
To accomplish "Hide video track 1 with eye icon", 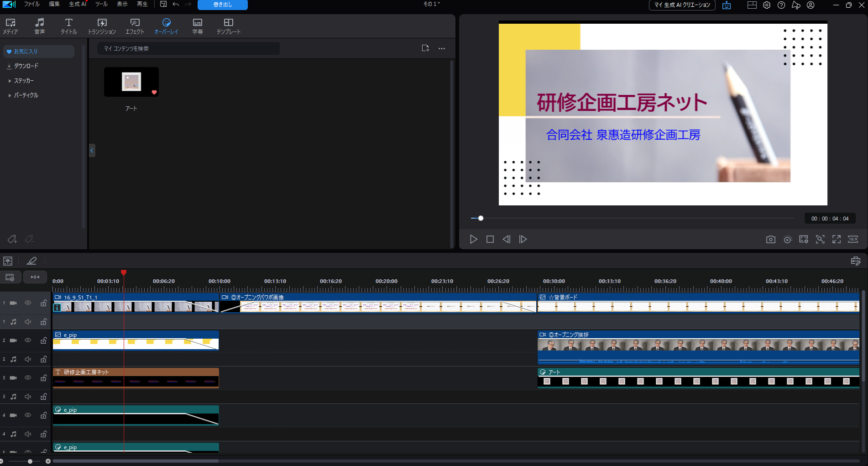I will click(x=28, y=303).
